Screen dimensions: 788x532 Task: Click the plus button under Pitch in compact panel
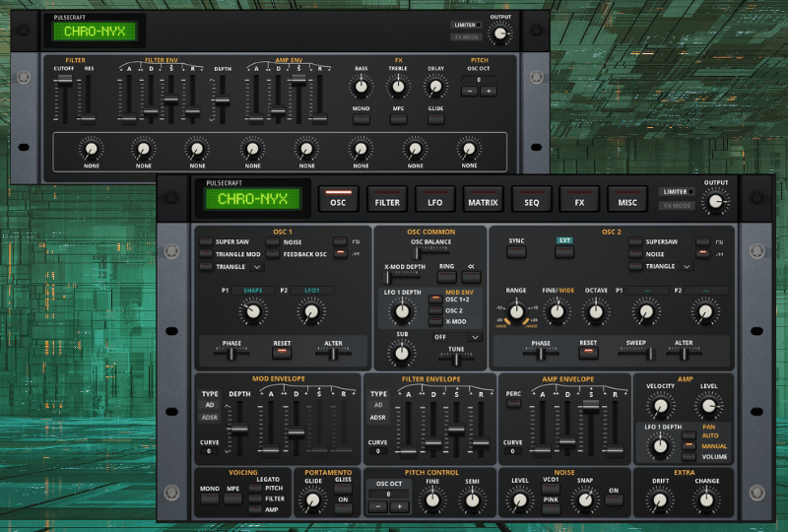coord(489,91)
